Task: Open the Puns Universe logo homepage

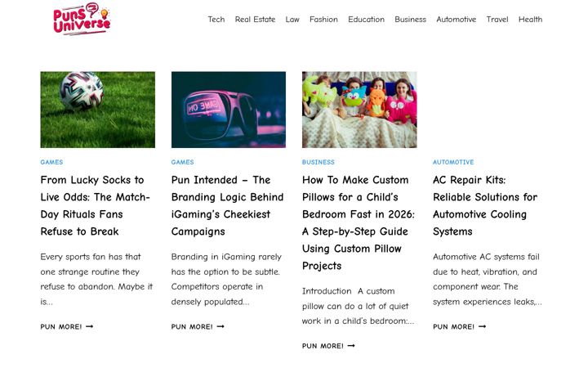Action: click(x=82, y=19)
